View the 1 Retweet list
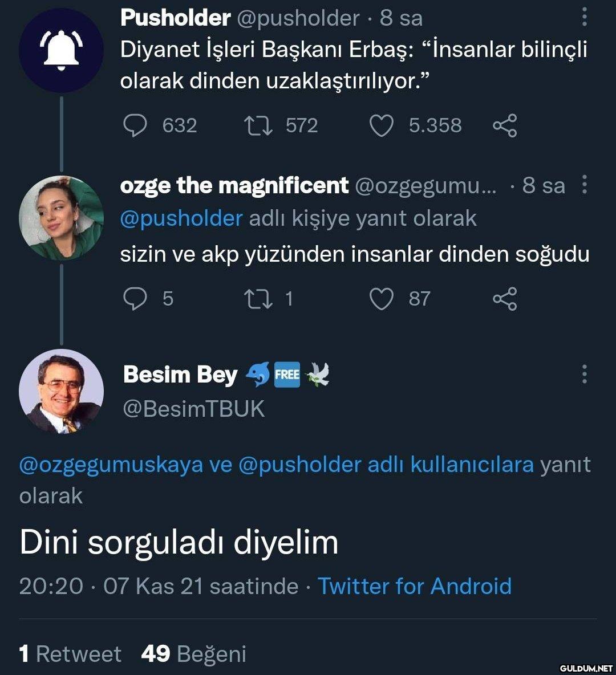Viewport: 616px width, 675px height. click(70, 654)
